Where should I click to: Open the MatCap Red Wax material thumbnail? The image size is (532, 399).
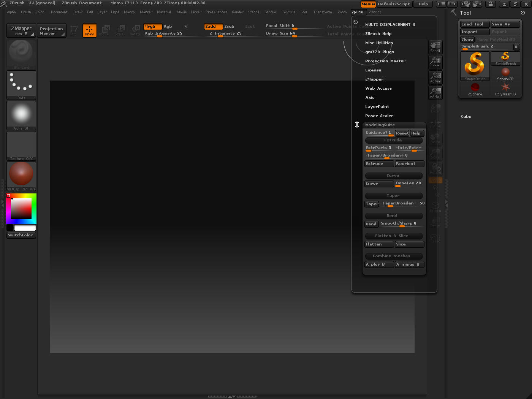point(21,175)
